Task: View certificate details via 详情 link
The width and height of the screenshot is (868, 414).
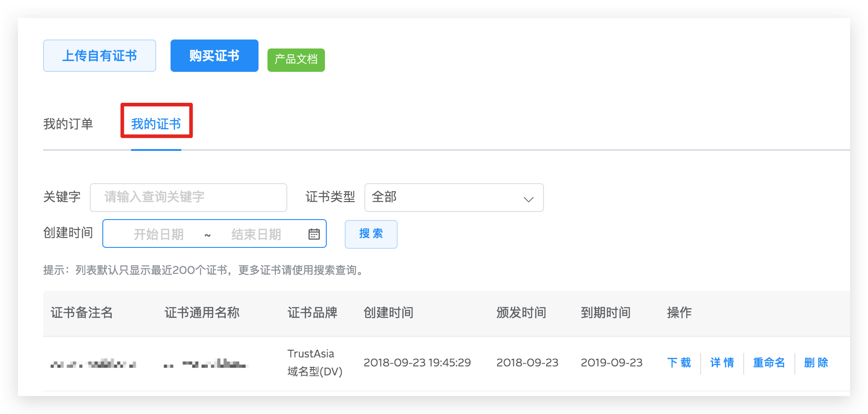Action: tap(722, 363)
